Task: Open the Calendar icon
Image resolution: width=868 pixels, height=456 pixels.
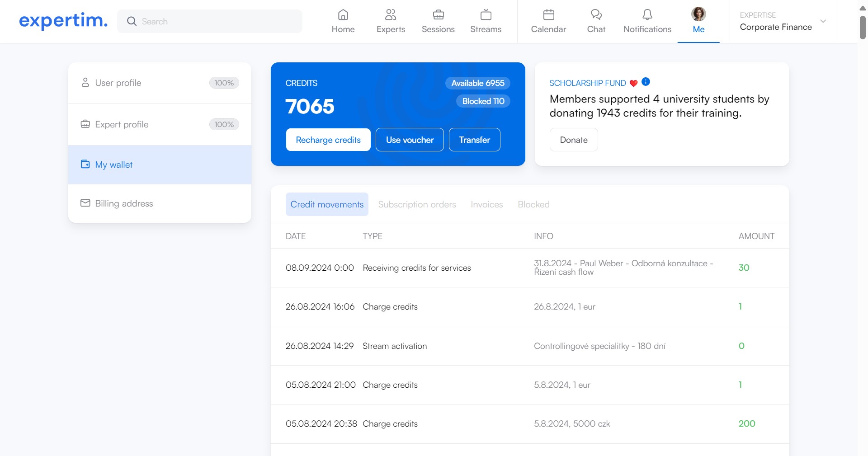Action: [x=548, y=15]
